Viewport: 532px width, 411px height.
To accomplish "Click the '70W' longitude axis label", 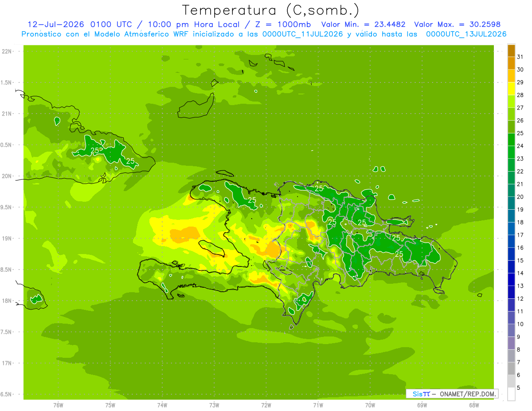I will [x=370, y=405].
